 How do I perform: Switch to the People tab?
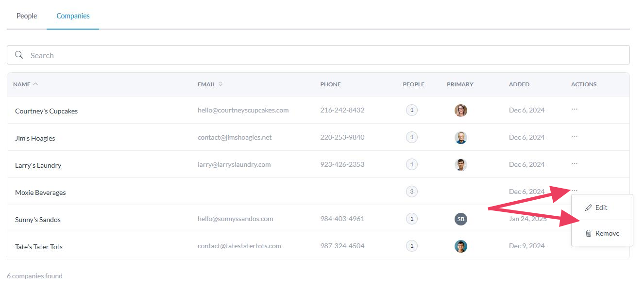27,16
